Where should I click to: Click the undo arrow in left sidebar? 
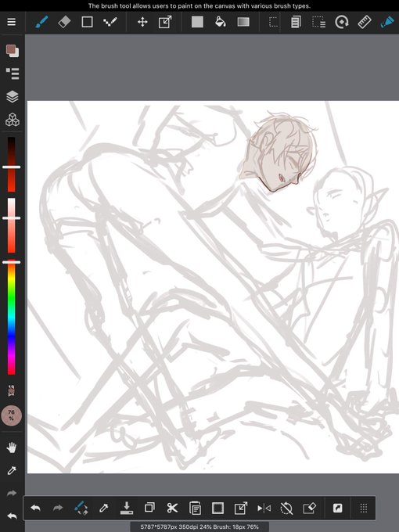pos(12,516)
